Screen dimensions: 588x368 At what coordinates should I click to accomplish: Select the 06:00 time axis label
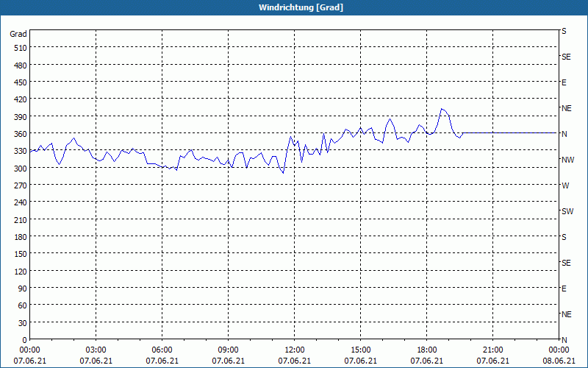point(162,350)
